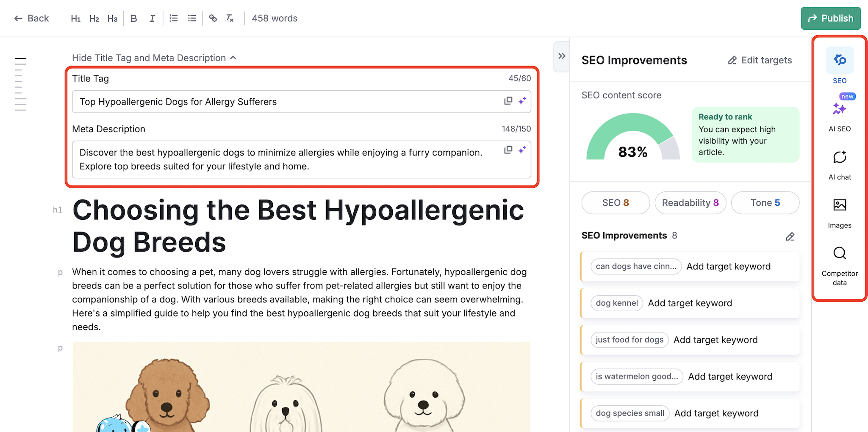Select the Readability 8 filter pill
The image size is (868, 432).
pos(690,202)
